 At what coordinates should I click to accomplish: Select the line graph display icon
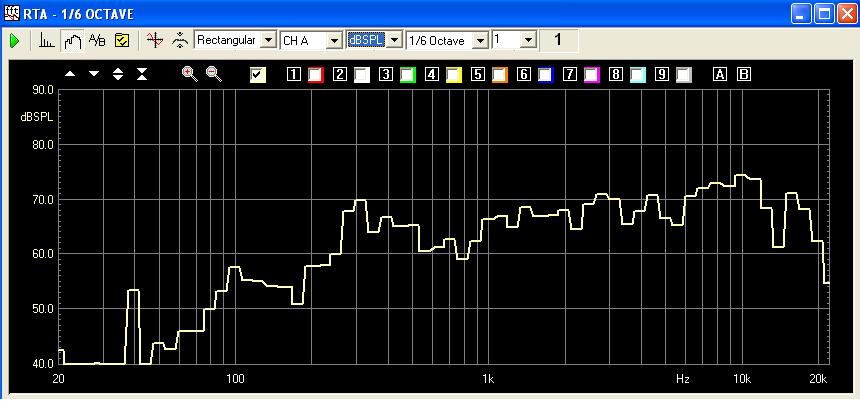[71, 40]
